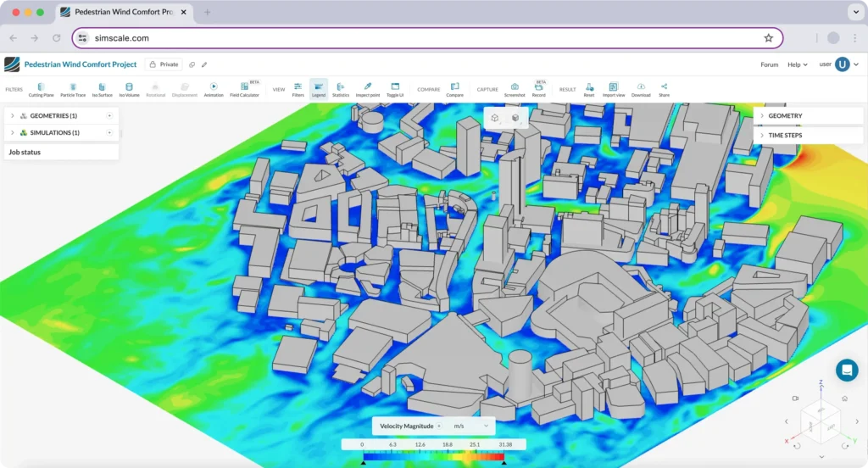Toggle UI visibility in the toolbar
The image size is (868, 468).
coord(395,89)
